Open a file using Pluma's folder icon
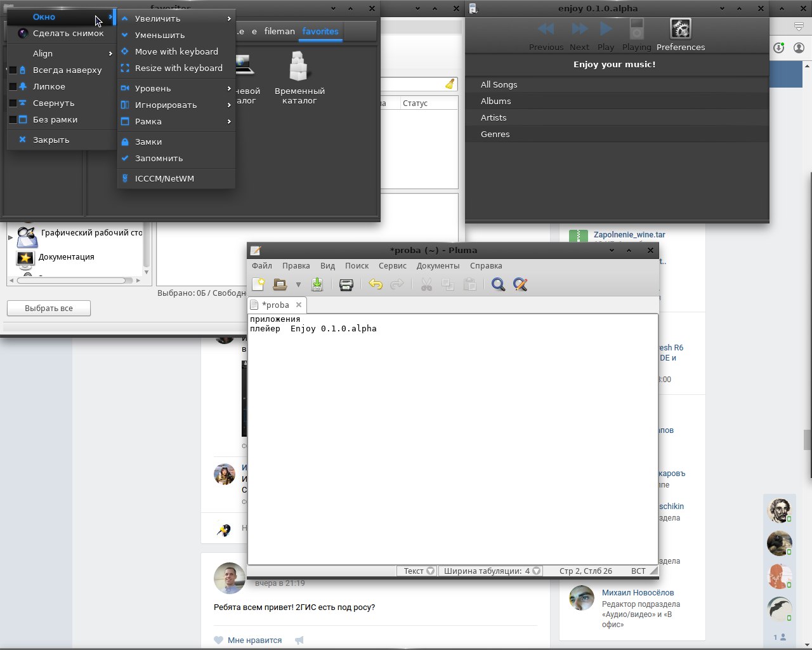The image size is (812, 650). click(280, 284)
